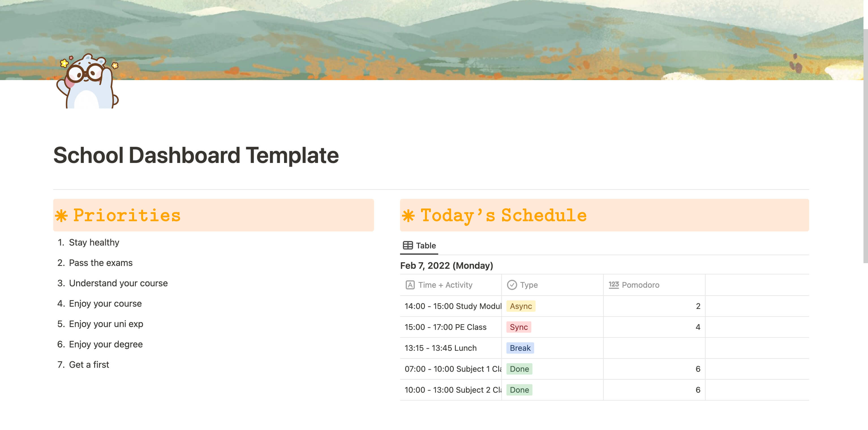The width and height of the screenshot is (868, 430).
Task: Click the Pomodoro number property icon
Action: [x=613, y=285]
